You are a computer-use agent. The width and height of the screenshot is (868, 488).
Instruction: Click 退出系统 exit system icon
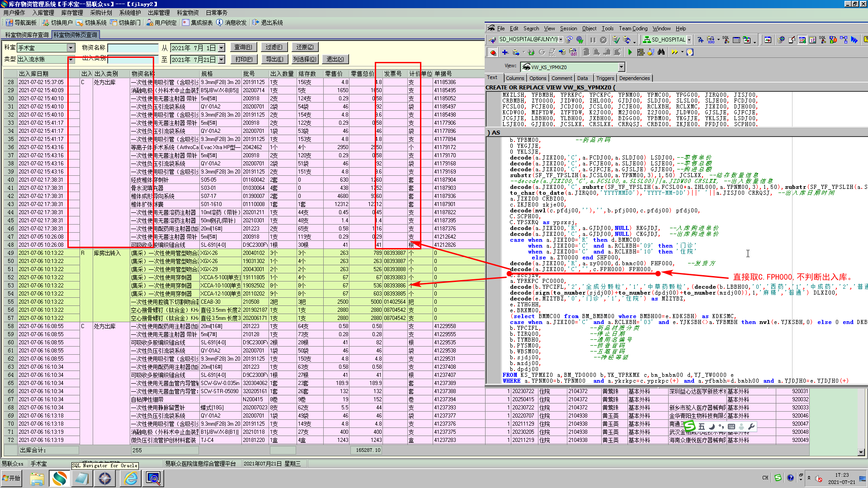click(255, 23)
